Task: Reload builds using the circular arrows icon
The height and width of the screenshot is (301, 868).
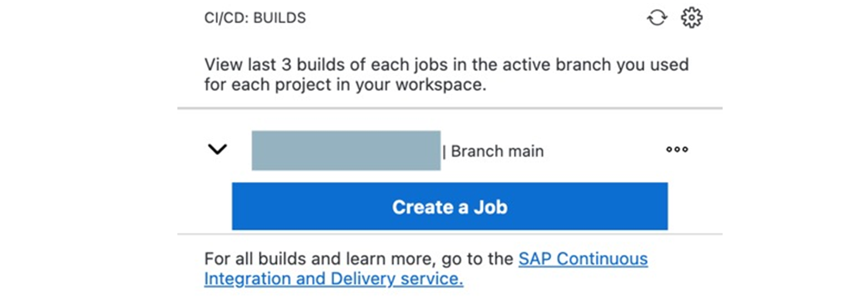Action: coord(657,18)
